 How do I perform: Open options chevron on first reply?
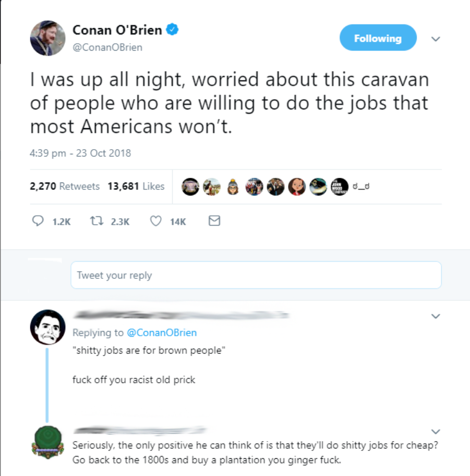click(x=436, y=316)
